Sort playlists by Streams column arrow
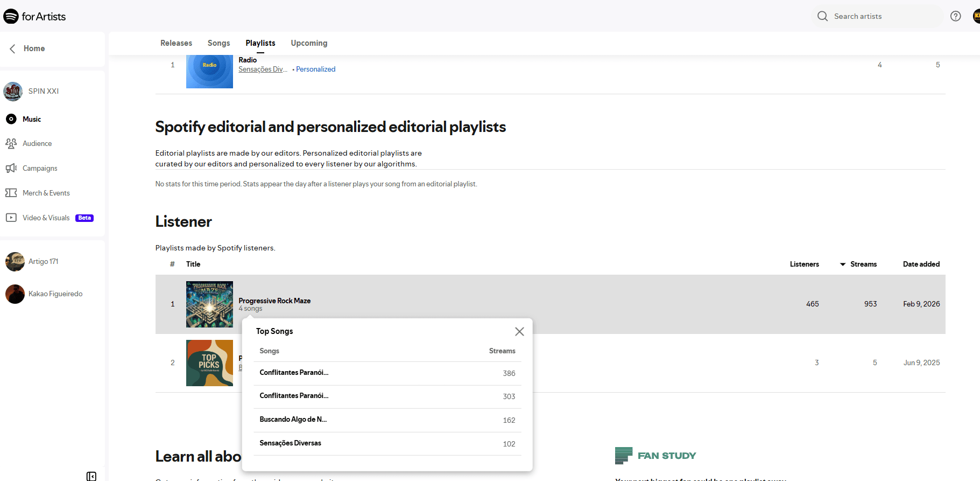 coord(843,264)
